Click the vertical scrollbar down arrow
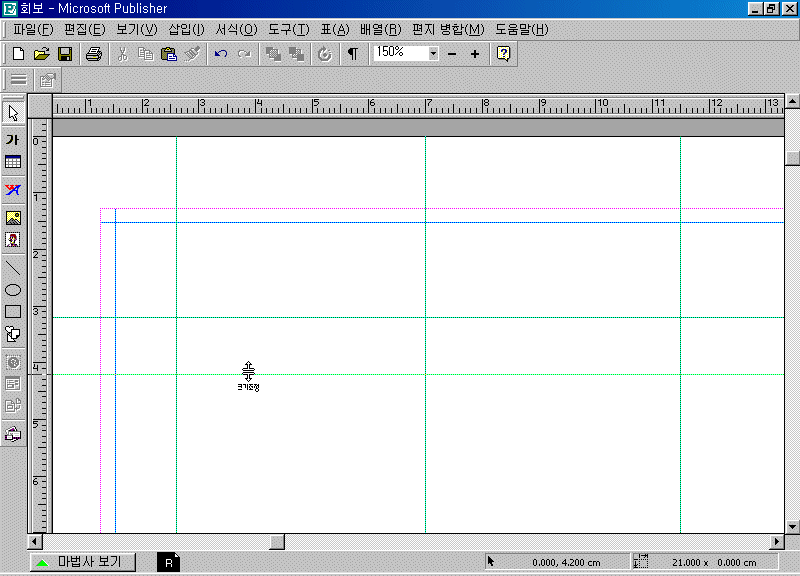The height and width of the screenshot is (576, 800). tap(792, 527)
